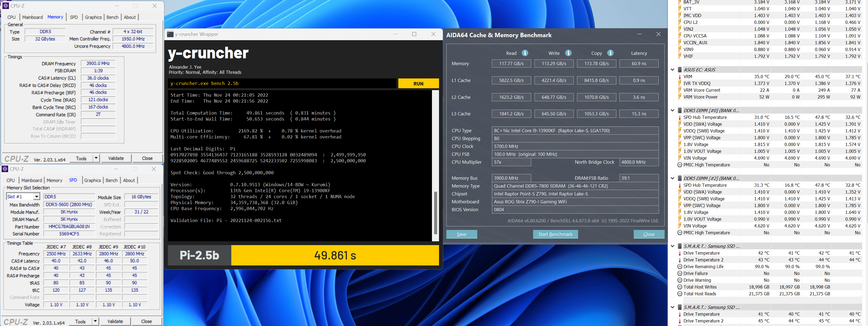Image resolution: width=868 pixels, height=326 pixels.
Task: Click the DRAM Frequency 3900.0 MHz value
Action: [98, 63]
